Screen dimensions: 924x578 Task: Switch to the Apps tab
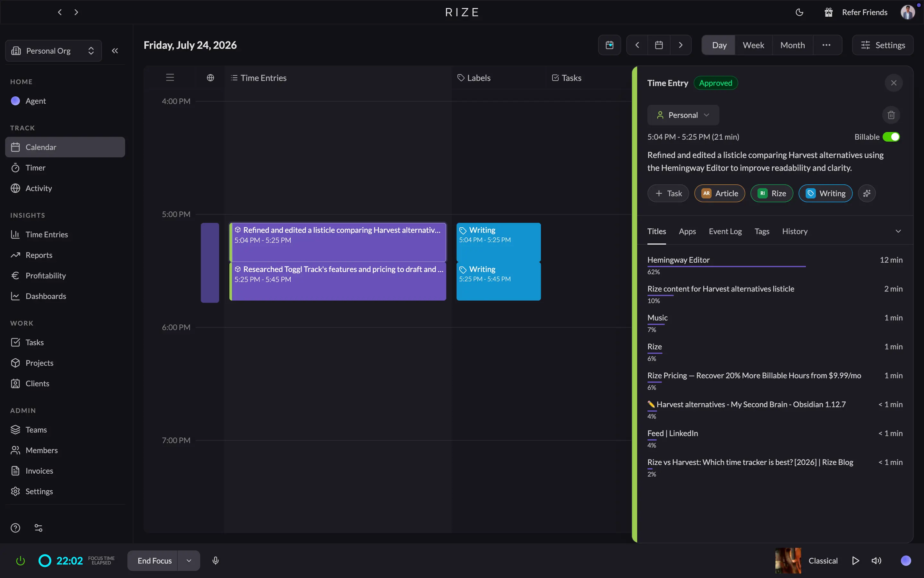point(687,231)
